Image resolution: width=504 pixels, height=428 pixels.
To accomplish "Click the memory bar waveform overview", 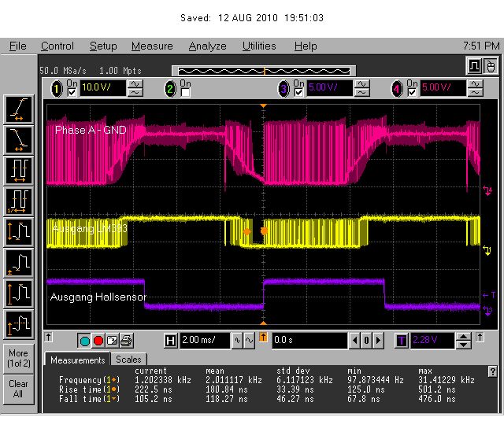I will [x=264, y=71].
